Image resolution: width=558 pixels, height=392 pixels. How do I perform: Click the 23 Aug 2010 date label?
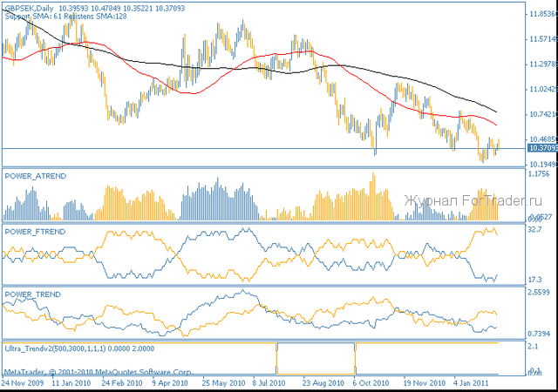(323, 383)
